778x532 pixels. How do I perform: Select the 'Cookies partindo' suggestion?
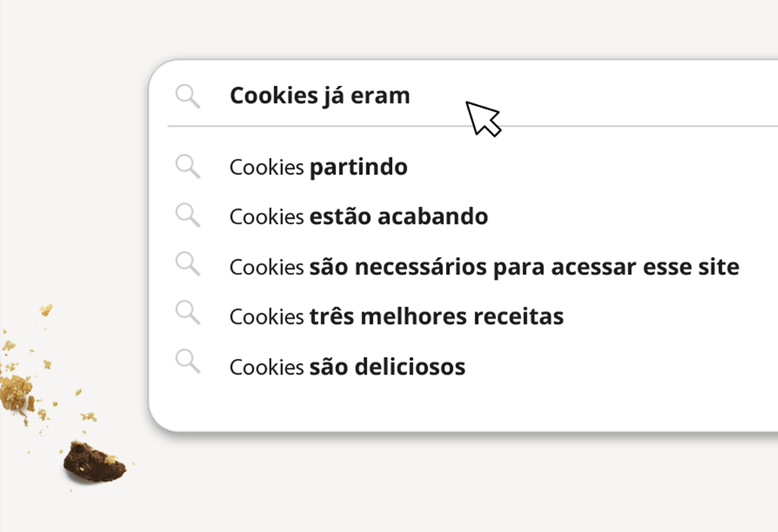pyautogui.click(x=318, y=167)
